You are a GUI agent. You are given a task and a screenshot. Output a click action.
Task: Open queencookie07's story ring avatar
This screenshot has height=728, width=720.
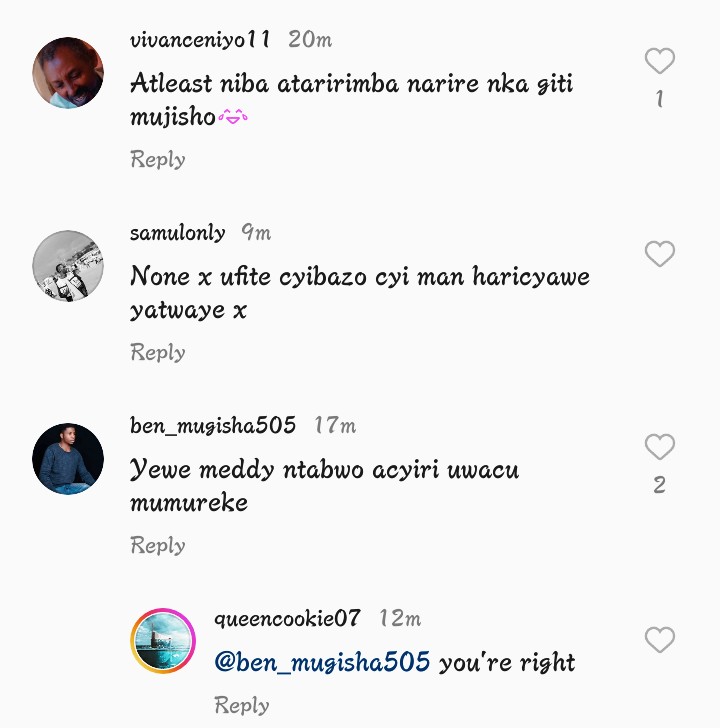click(163, 640)
